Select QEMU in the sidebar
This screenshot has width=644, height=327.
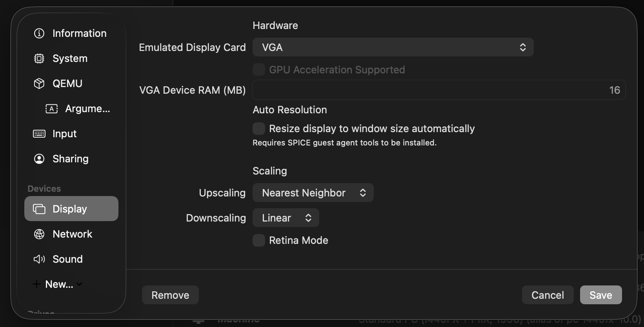pos(71,84)
